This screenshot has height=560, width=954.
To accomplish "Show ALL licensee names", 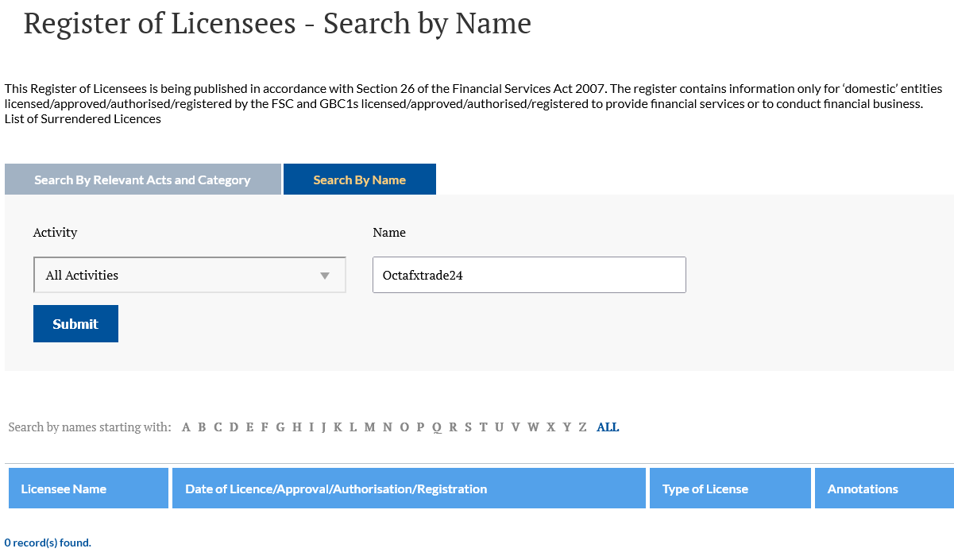I will 608,427.
